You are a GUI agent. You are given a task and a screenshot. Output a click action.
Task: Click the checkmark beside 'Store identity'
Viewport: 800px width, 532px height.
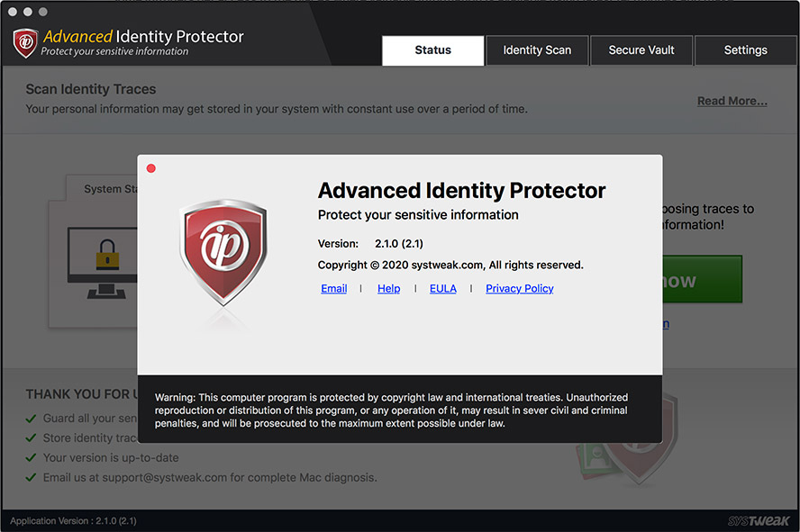31,437
